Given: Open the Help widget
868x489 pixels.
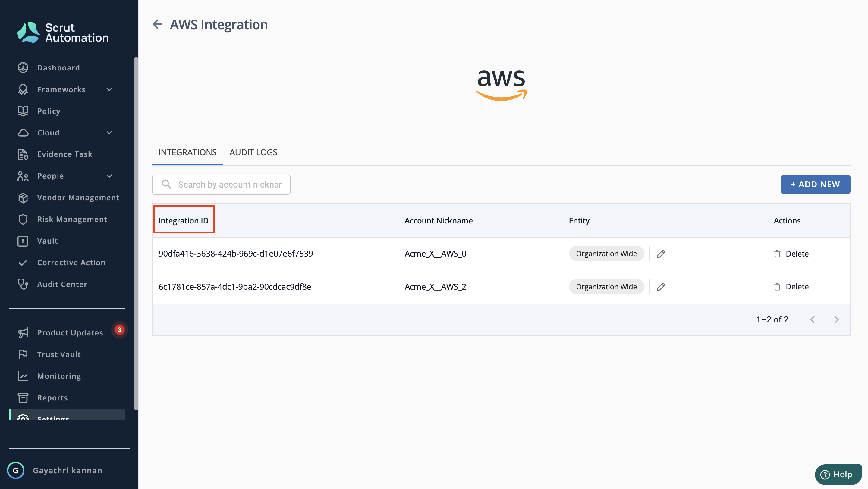Looking at the screenshot, I should [x=838, y=474].
